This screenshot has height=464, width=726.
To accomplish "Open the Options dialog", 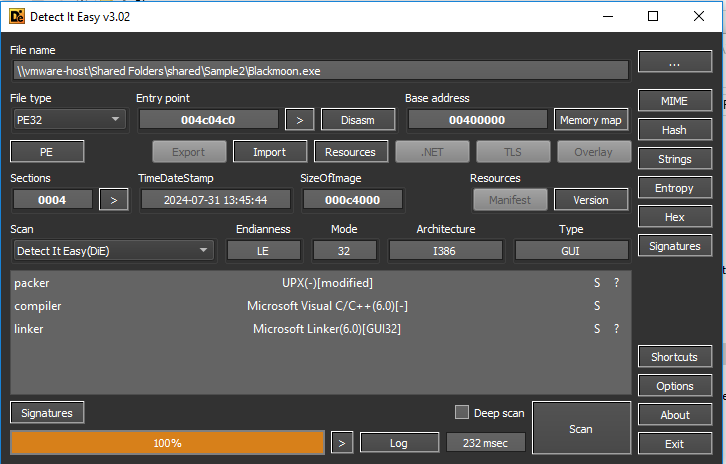I will 675,386.
